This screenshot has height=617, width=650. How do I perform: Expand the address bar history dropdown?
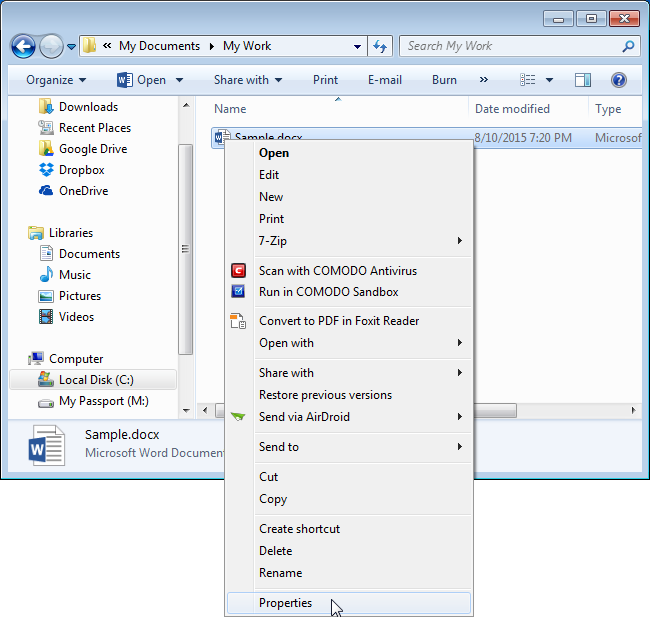[357, 47]
